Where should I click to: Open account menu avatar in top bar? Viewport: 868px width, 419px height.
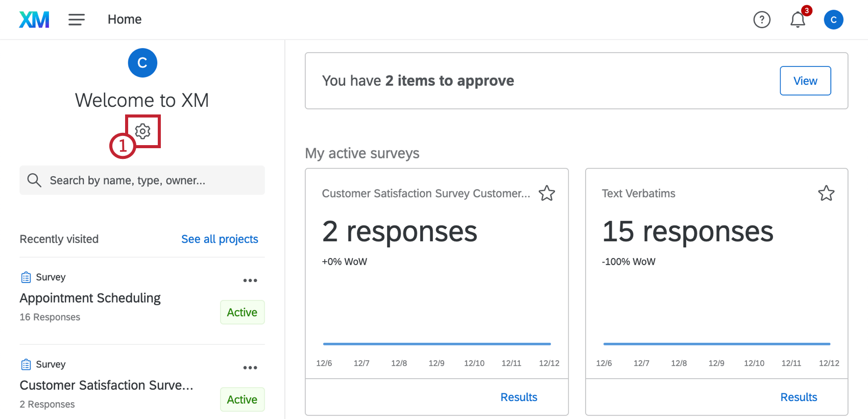pos(833,20)
